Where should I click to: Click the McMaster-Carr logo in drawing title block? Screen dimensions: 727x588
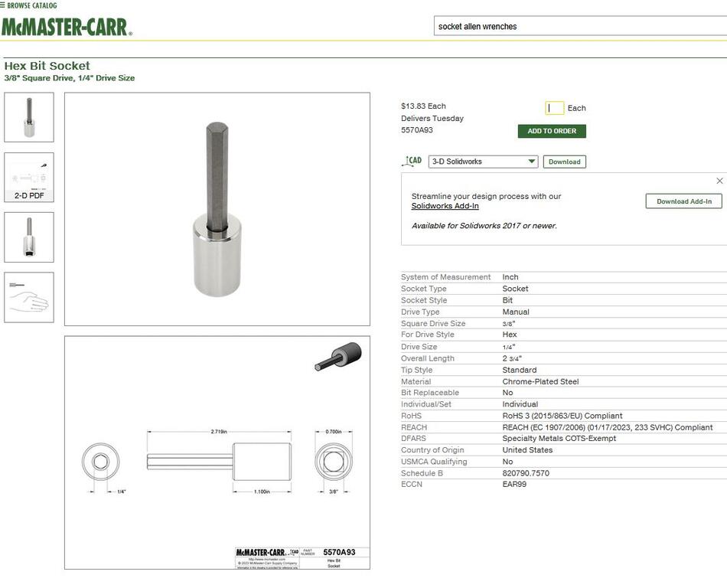(x=260, y=552)
